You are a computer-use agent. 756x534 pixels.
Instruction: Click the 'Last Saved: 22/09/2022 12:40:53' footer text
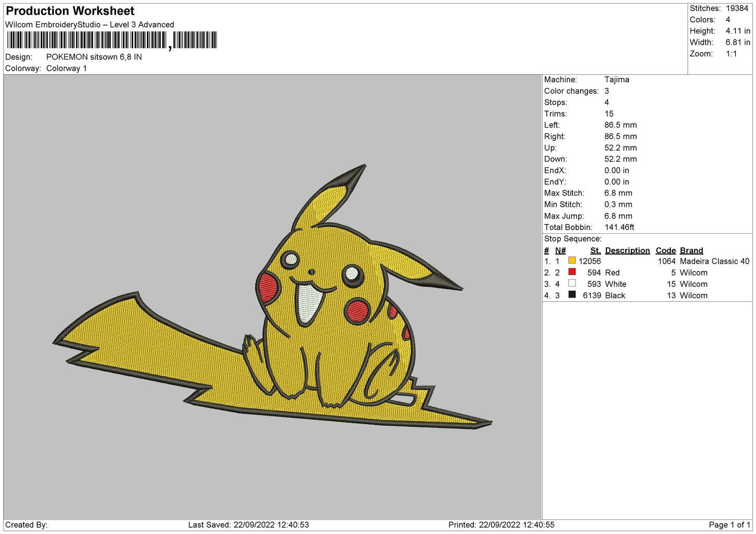(249, 525)
